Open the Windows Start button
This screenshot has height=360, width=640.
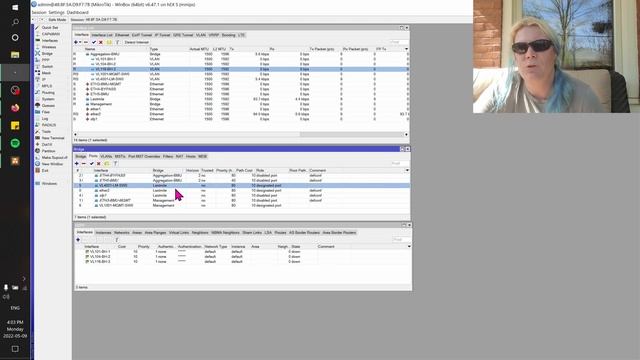[x=15, y=7]
